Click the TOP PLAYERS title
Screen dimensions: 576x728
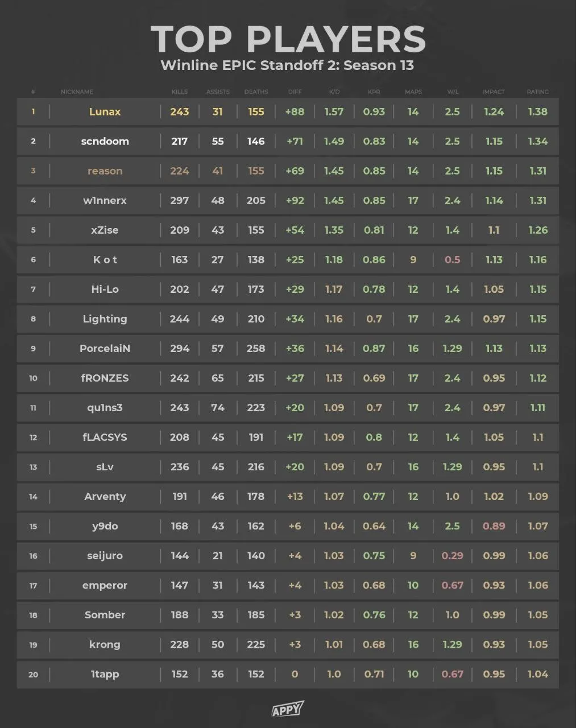[x=288, y=39]
